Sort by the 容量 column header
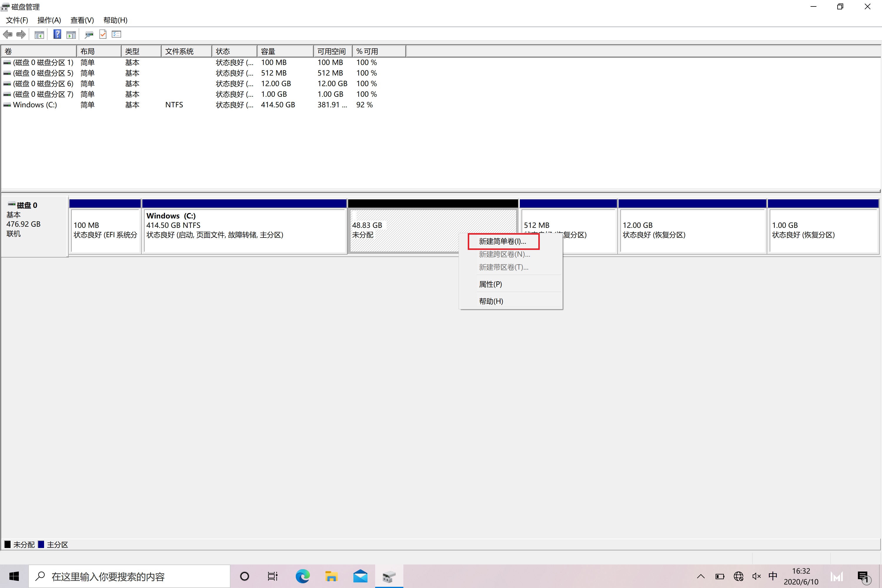The image size is (882, 588). pyautogui.click(x=284, y=51)
